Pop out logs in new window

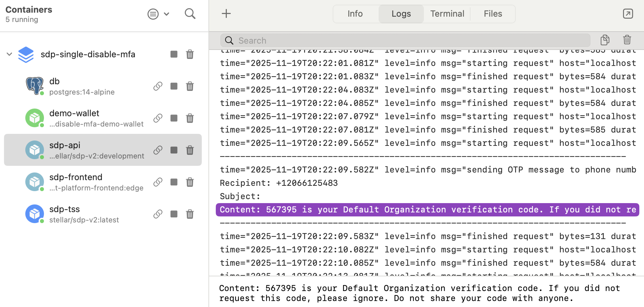tap(628, 14)
